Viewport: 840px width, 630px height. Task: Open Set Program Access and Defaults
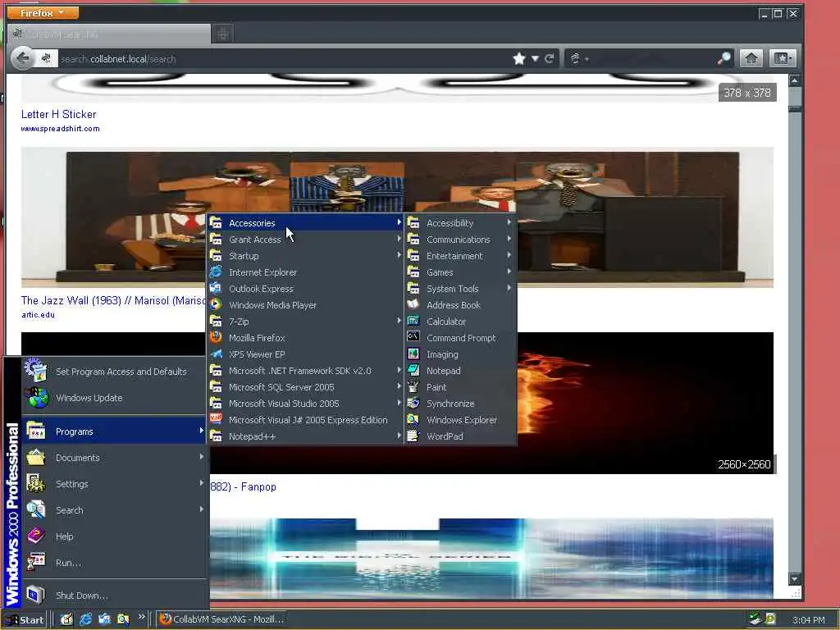click(114, 372)
